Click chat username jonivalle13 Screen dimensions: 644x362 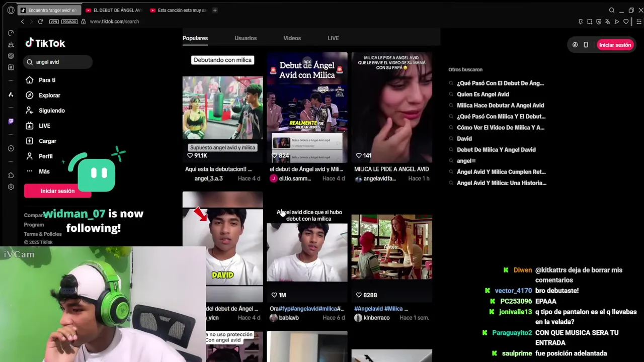[x=515, y=312]
